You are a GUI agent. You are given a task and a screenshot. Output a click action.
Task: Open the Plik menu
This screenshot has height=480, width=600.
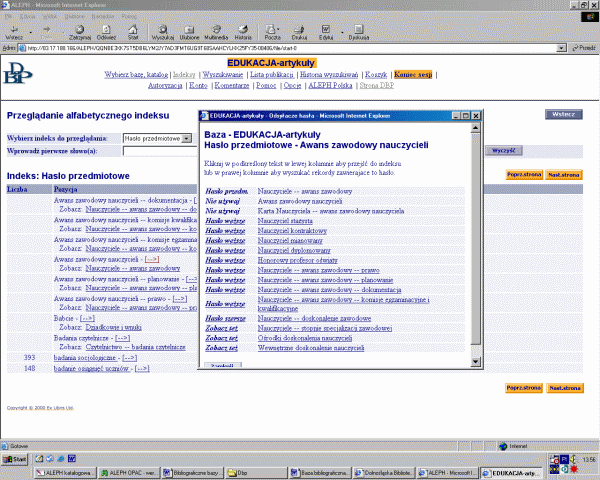[x=10, y=17]
